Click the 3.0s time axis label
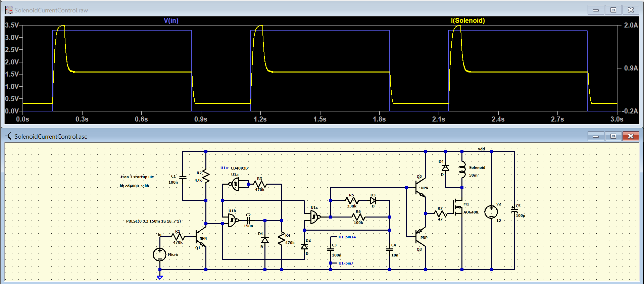 [x=617, y=119]
